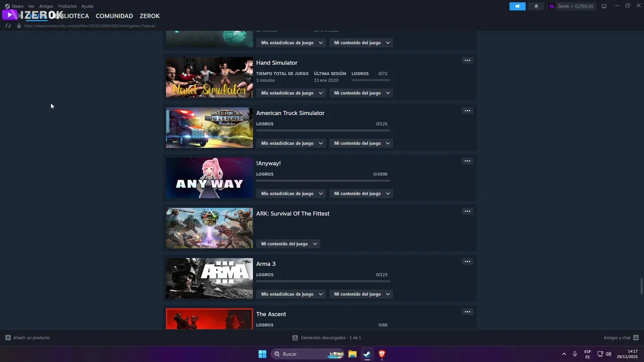Click the American Truck Simulator thumbnail image
This screenshot has width=644, height=362.
tap(209, 128)
